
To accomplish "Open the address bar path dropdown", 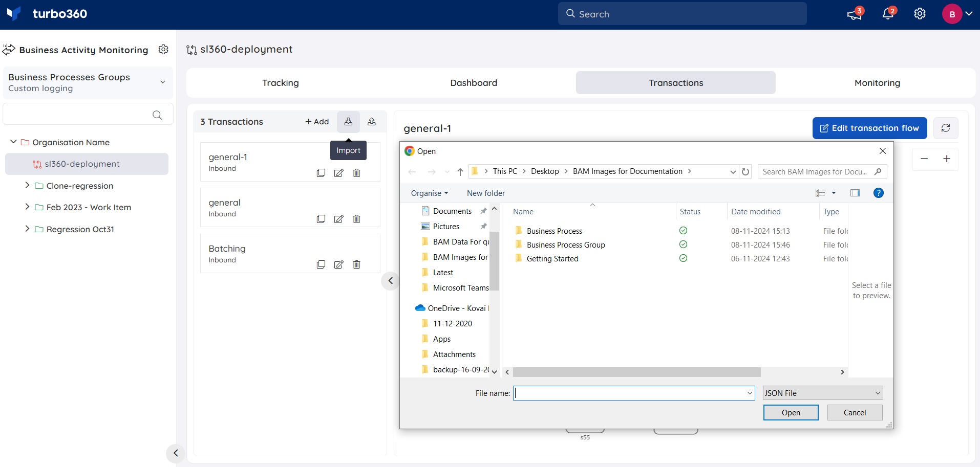I will pos(733,172).
